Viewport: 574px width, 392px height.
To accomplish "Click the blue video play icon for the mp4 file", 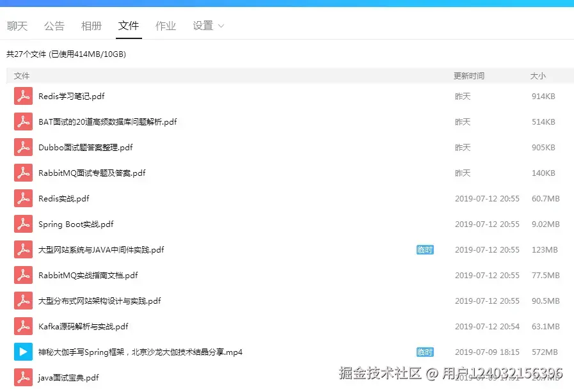I will coord(24,352).
